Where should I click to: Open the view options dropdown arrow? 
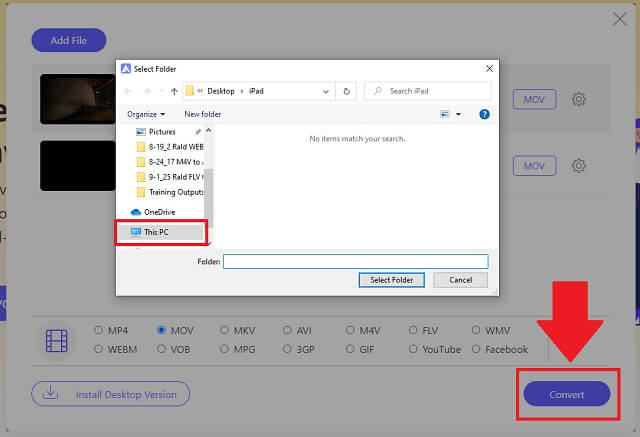pyautogui.click(x=458, y=114)
